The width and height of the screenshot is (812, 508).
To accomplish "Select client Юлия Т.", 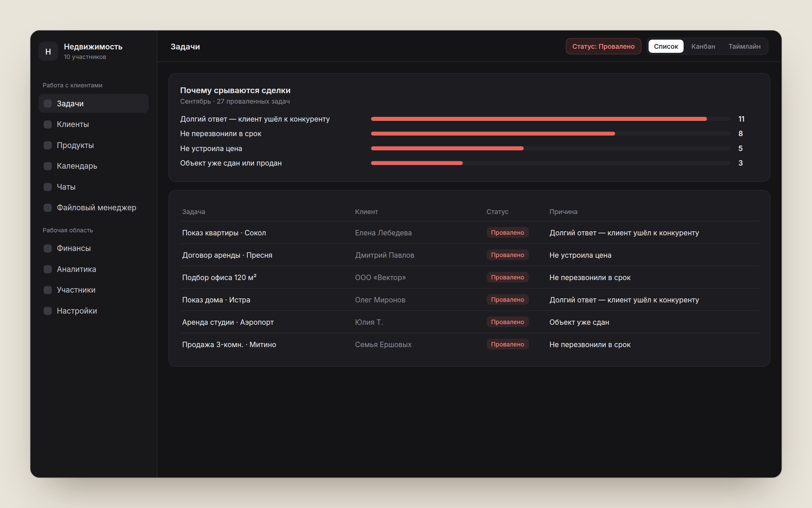I will pos(369,322).
